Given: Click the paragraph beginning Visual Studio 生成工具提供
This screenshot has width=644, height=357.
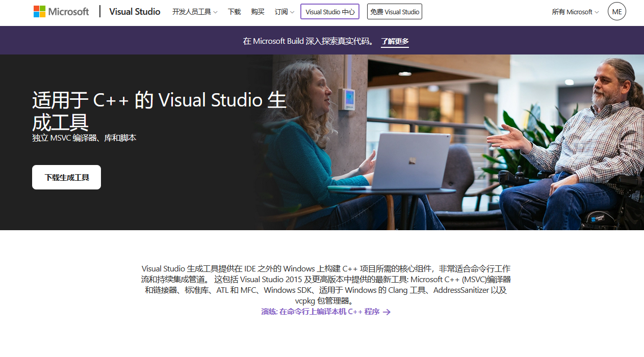Looking at the screenshot, I should click(326, 285).
